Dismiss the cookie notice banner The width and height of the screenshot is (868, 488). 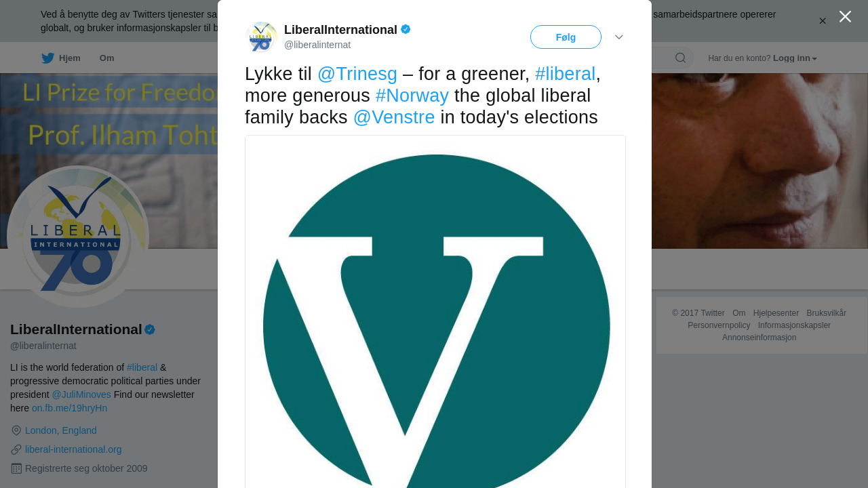pyautogui.click(x=823, y=21)
